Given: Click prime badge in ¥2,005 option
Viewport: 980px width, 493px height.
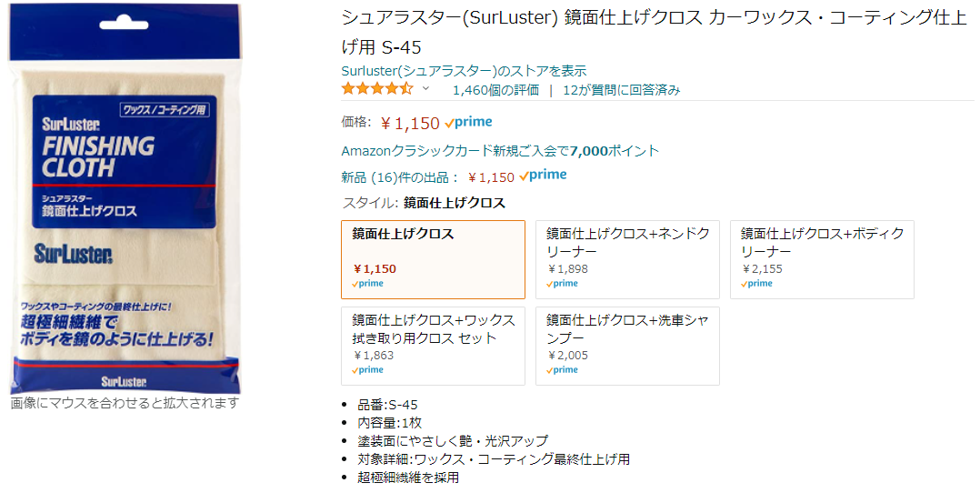Looking at the screenshot, I should [562, 370].
